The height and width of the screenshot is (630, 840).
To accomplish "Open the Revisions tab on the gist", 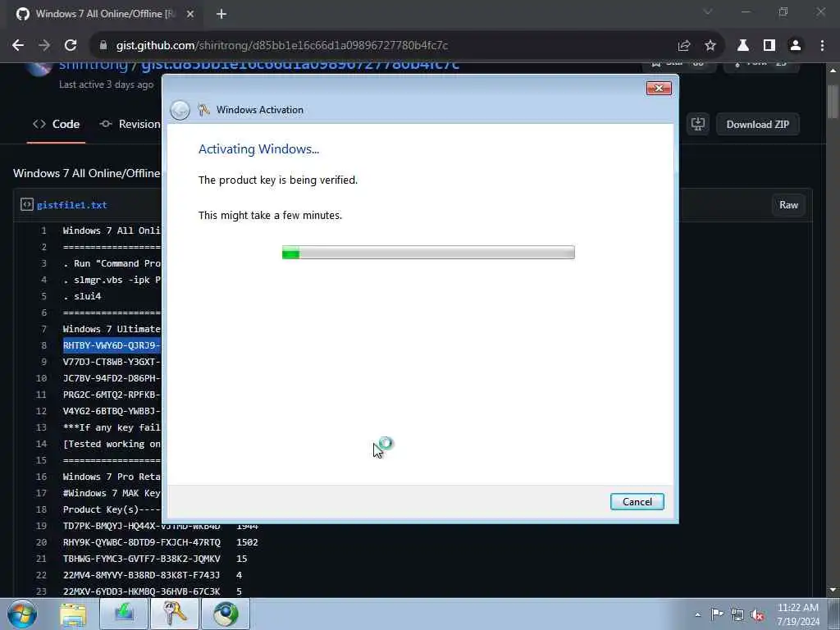I will [x=130, y=125].
